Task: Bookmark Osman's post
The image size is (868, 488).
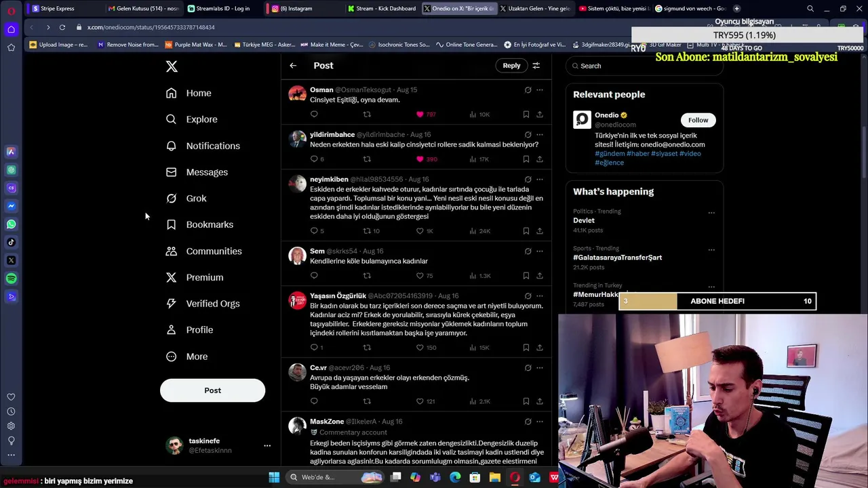Action: [x=526, y=115]
